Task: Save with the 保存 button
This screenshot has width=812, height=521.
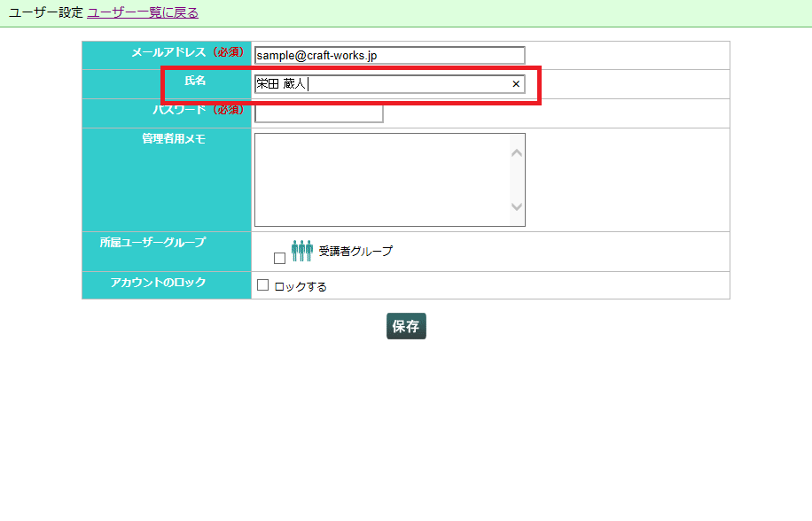Action: 407,326
